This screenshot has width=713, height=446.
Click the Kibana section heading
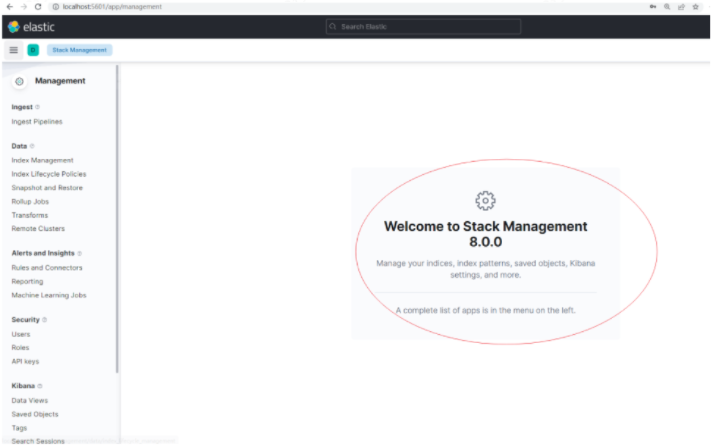point(23,386)
